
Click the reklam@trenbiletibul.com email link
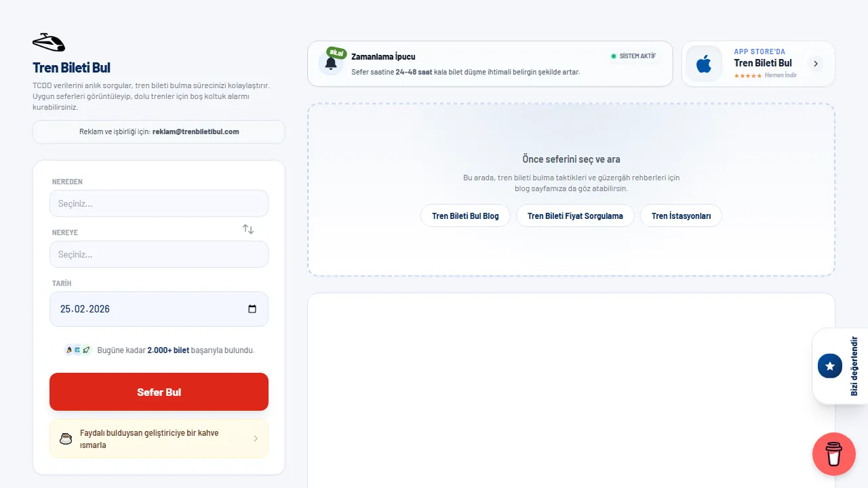[x=195, y=131]
